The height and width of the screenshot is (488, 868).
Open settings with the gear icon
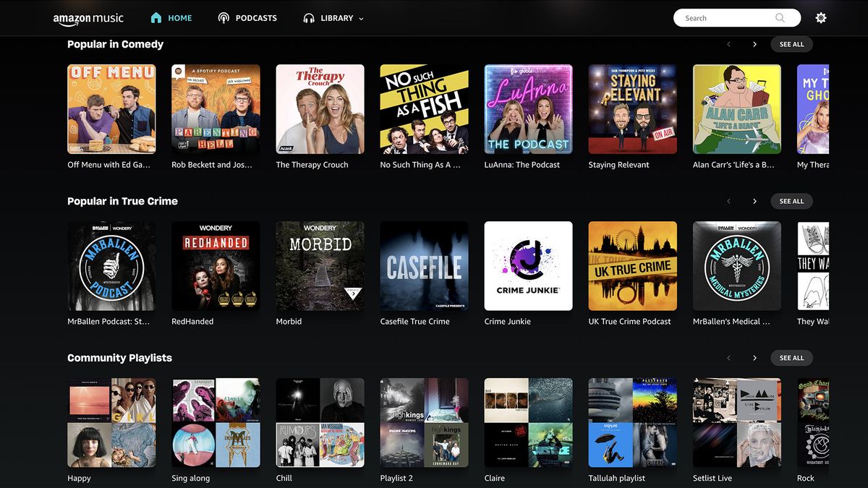pos(821,17)
